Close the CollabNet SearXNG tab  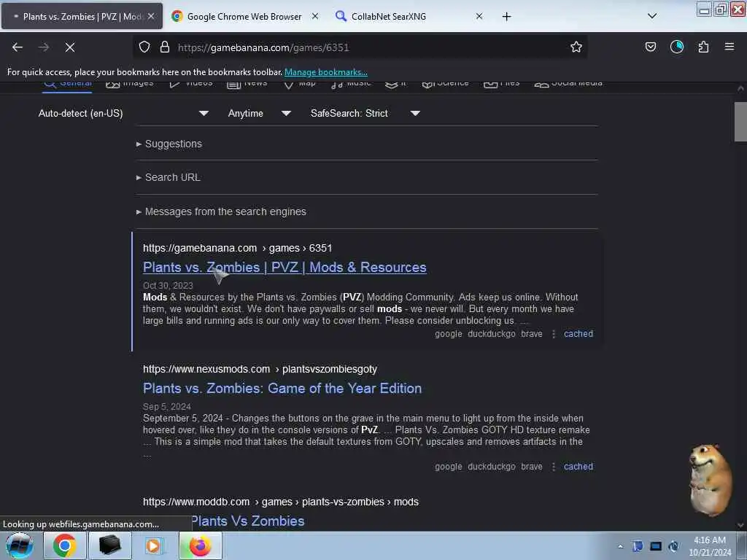pyautogui.click(x=479, y=16)
